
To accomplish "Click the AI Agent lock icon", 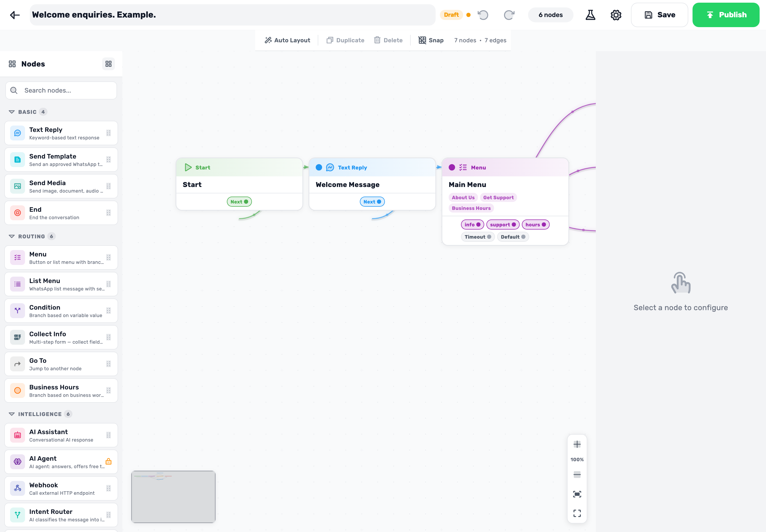I will pyautogui.click(x=108, y=462).
